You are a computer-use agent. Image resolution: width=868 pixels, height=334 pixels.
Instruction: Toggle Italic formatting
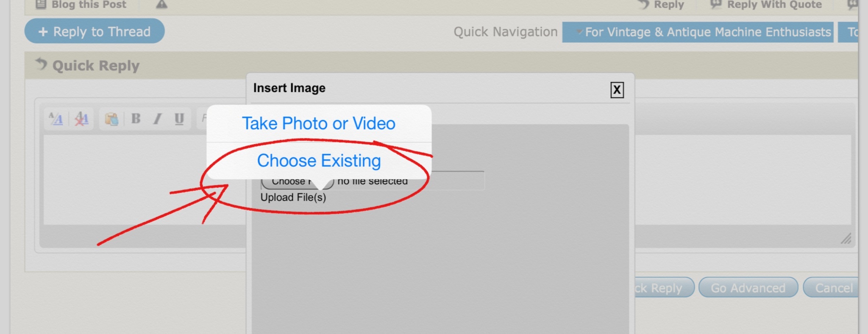click(x=157, y=119)
